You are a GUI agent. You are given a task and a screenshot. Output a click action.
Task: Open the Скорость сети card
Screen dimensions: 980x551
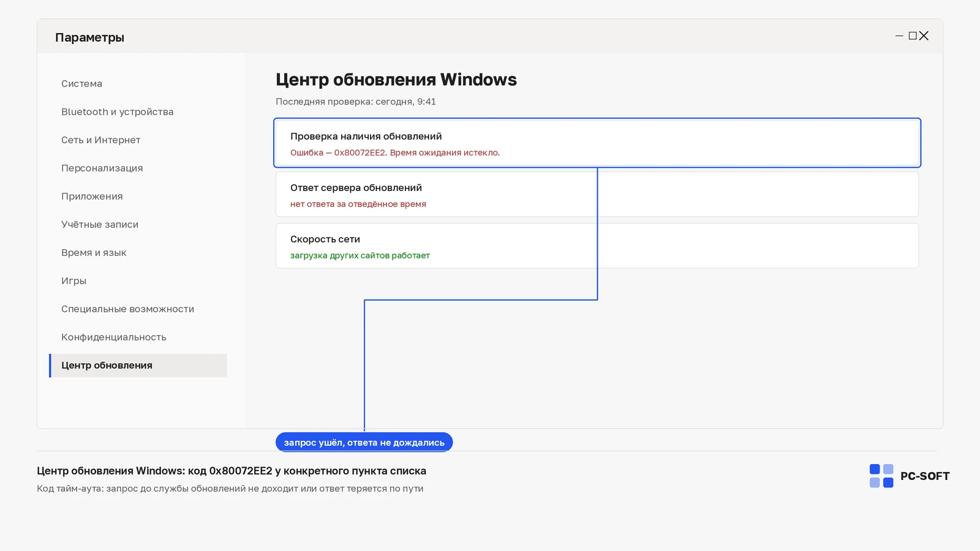point(597,246)
